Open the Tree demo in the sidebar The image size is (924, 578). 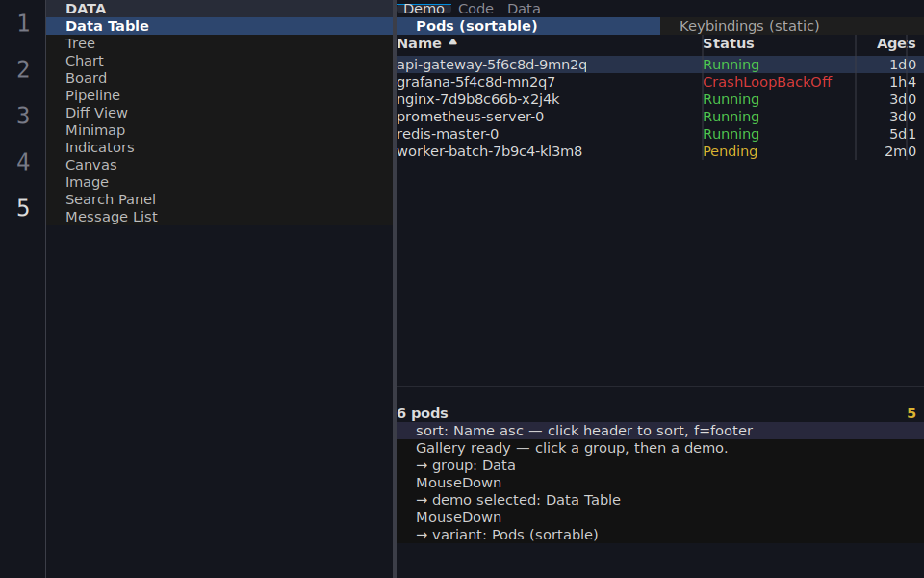(219, 43)
